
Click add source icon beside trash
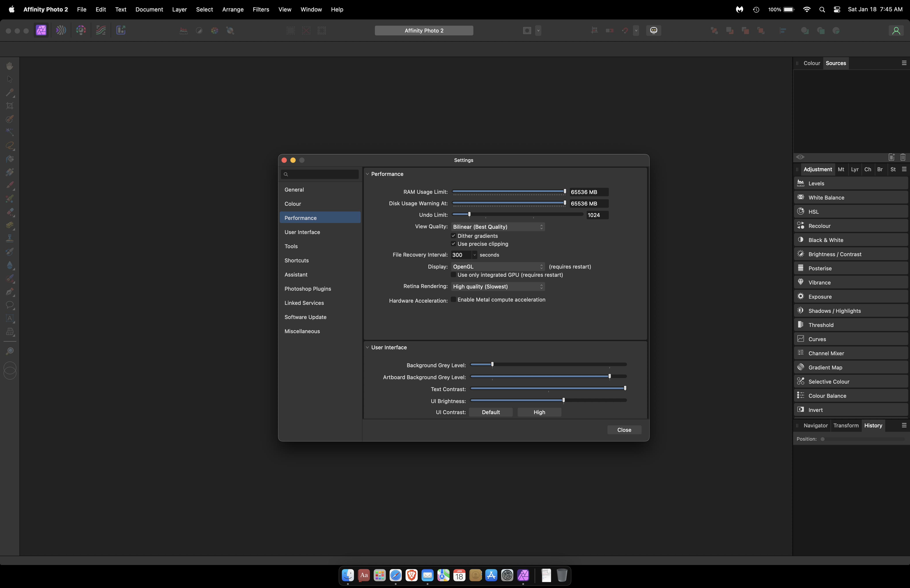pos(891,157)
